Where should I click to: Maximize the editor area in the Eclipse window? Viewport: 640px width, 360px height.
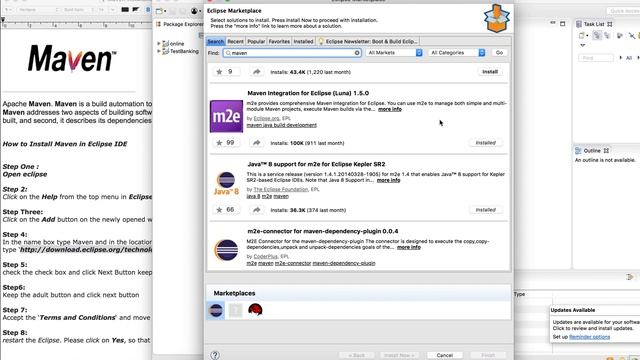(562, 24)
